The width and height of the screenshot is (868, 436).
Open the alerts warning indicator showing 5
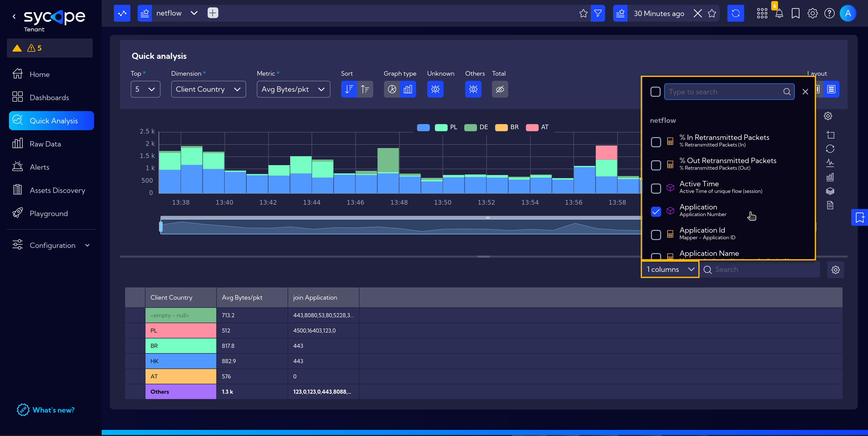point(49,48)
